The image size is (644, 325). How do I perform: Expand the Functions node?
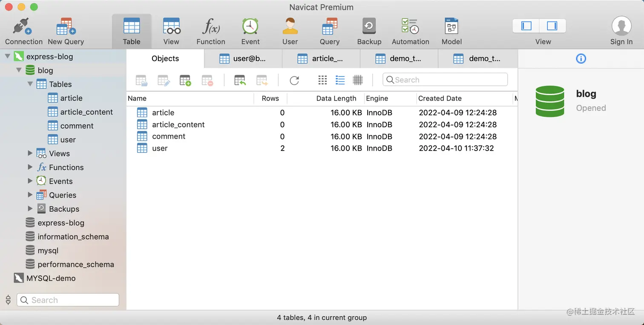(30, 167)
